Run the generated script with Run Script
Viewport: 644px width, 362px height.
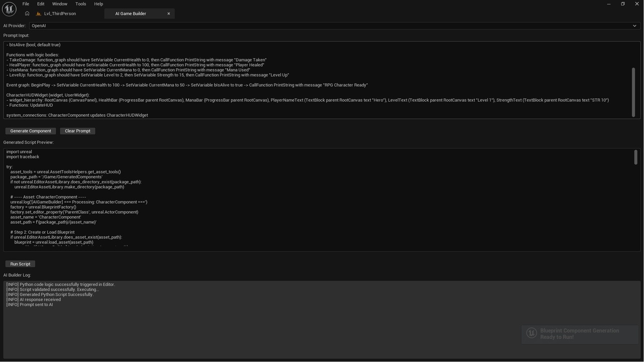tap(20, 264)
